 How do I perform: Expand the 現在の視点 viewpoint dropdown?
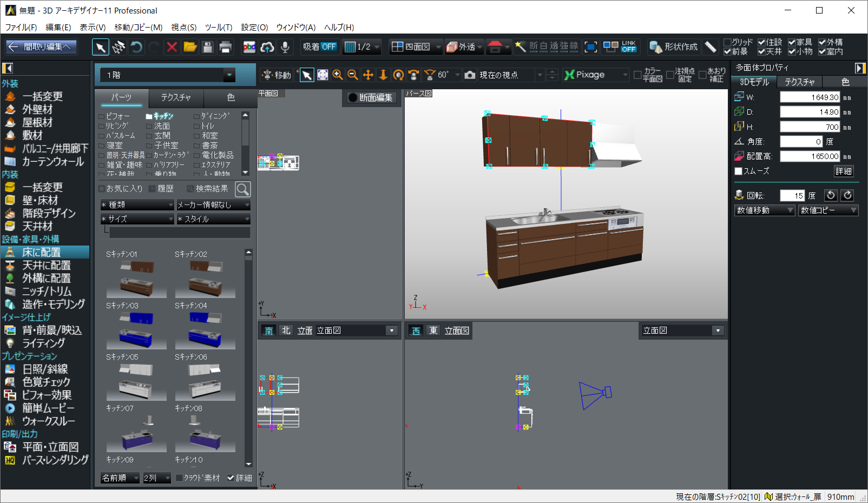539,75
